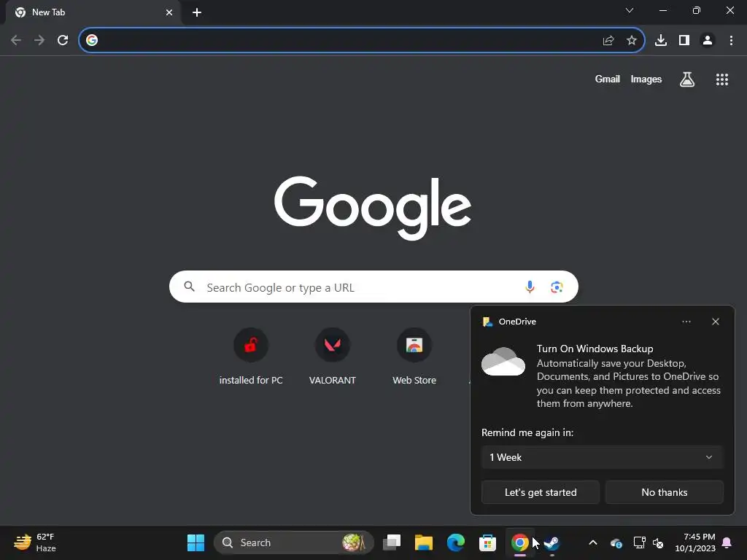Image resolution: width=747 pixels, height=560 pixels.
Task: Share this page icon in address bar
Action: (608, 41)
